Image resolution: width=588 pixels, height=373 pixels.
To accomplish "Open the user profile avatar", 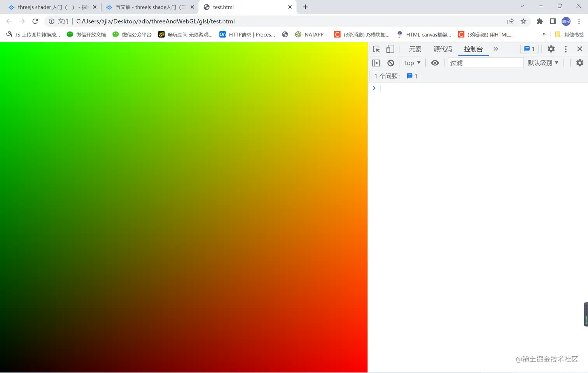I will pyautogui.click(x=566, y=21).
